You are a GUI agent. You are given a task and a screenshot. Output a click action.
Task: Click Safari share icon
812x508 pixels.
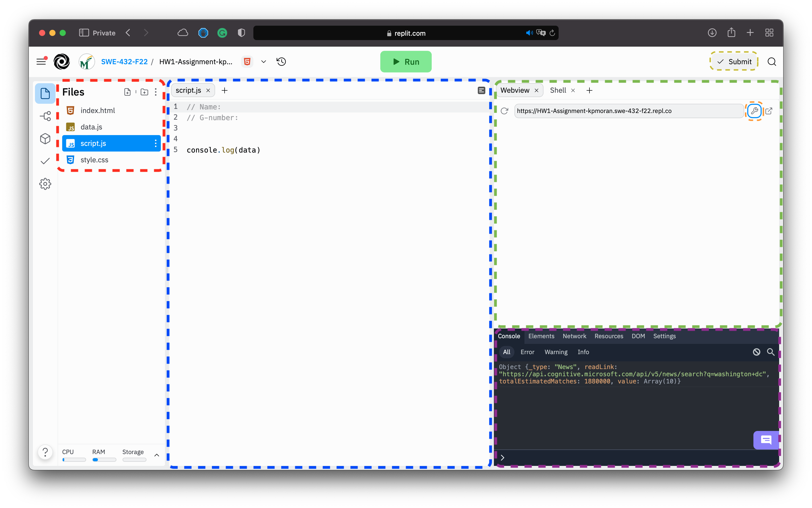click(x=731, y=33)
